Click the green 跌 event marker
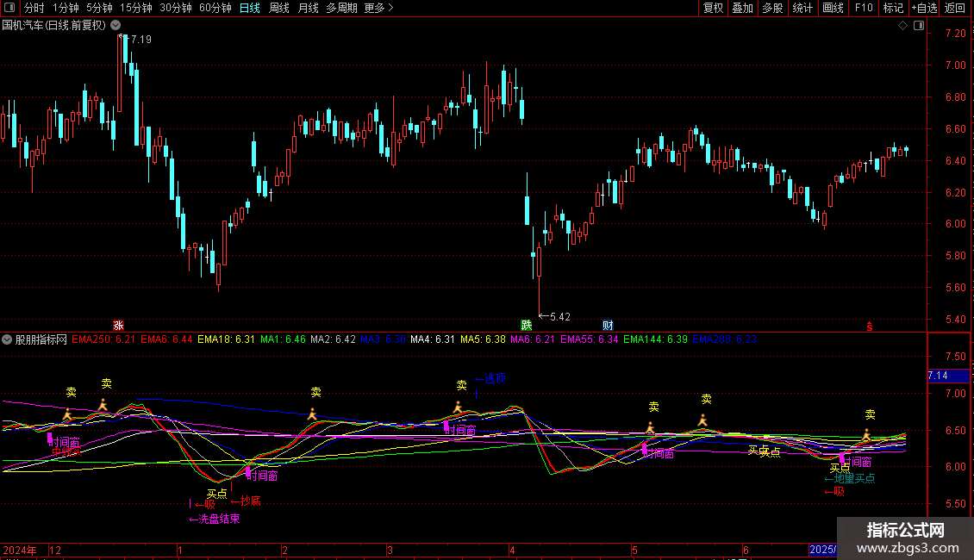The height and width of the screenshot is (560, 974). tap(526, 326)
